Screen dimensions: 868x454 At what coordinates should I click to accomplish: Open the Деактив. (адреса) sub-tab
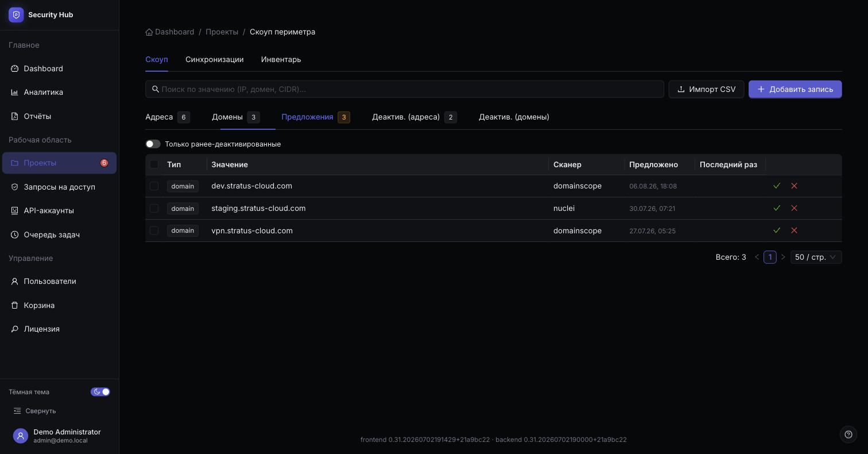(x=414, y=117)
